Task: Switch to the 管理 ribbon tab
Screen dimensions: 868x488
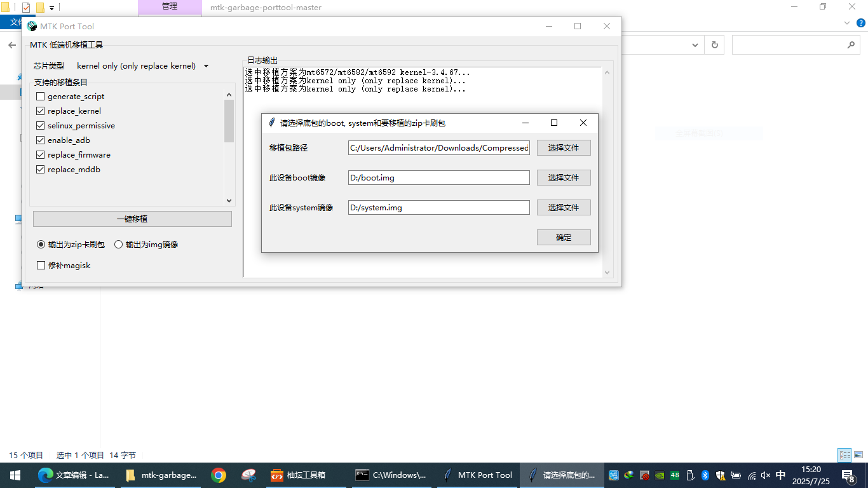Action: point(170,7)
